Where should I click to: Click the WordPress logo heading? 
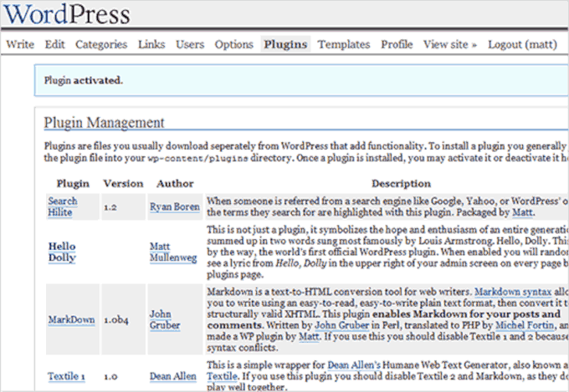pos(67,13)
